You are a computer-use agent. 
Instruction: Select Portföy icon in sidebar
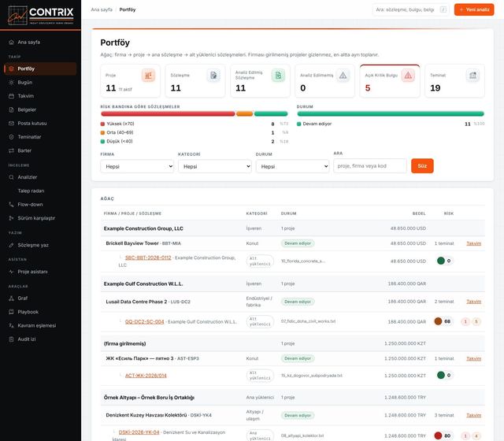[x=11, y=69]
